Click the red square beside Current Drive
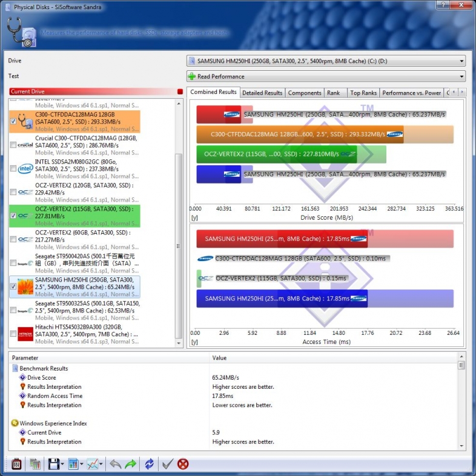 [x=180, y=91]
